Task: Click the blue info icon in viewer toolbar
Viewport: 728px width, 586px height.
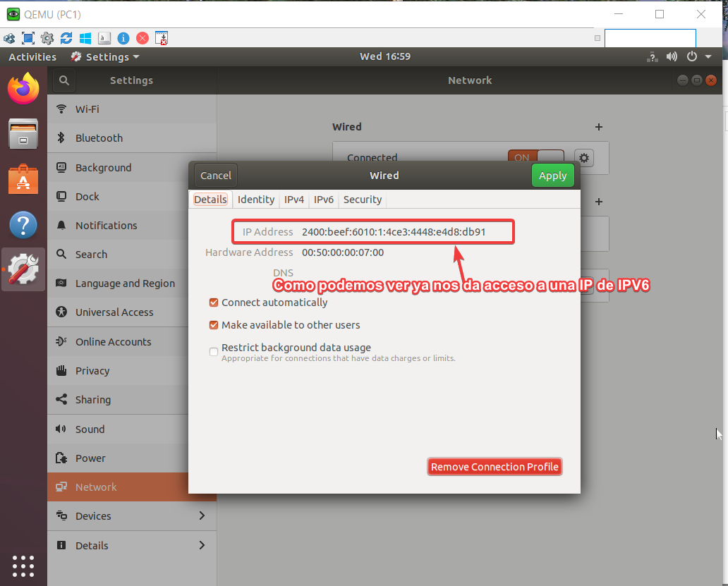Action: (123, 38)
